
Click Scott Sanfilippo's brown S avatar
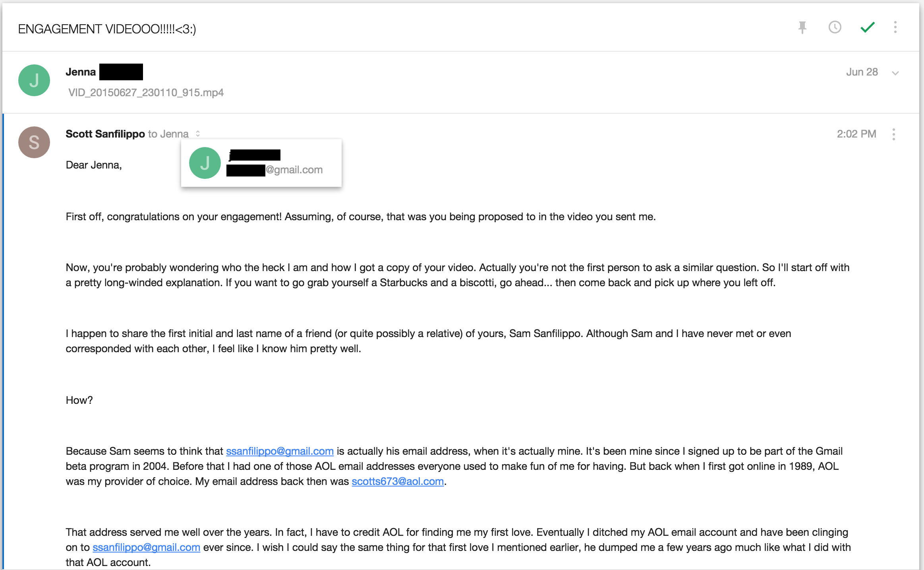(34, 142)
